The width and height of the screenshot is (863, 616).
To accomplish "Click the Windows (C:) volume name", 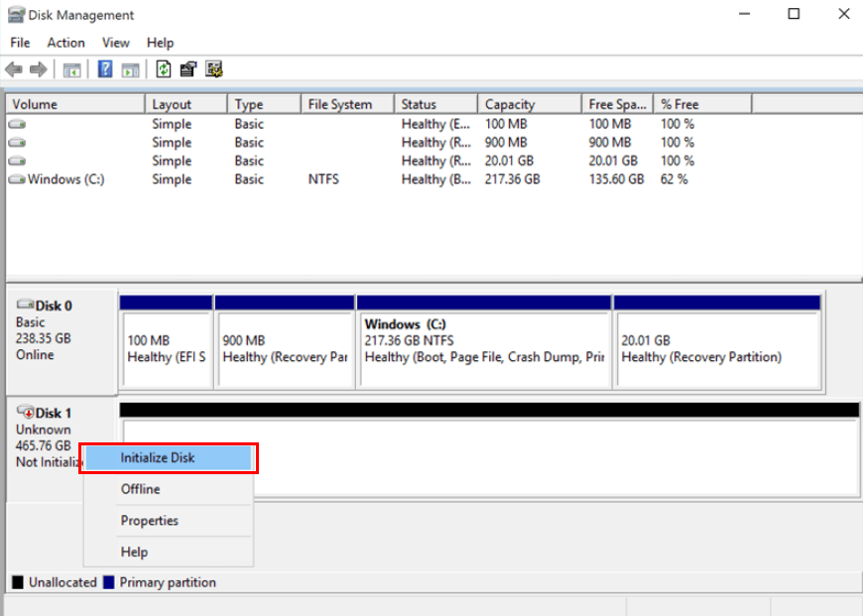I will click(x=66, y=180).
